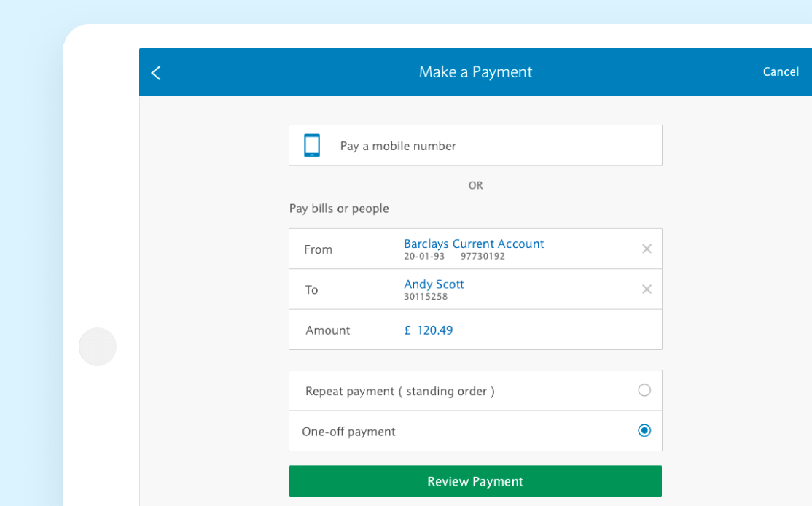The image size is (812, 506).
Task: Select the One-off payment radio button
Action: pyautogui.click(x=644, y=431)
